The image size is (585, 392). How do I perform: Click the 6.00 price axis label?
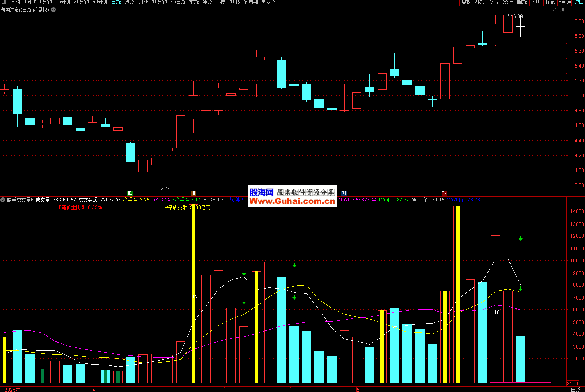pos(579,21)
